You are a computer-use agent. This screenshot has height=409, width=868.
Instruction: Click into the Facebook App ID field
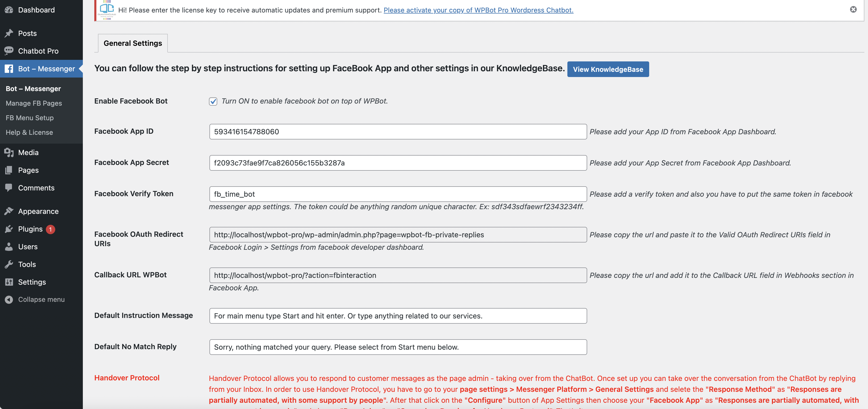click(398, 132)
